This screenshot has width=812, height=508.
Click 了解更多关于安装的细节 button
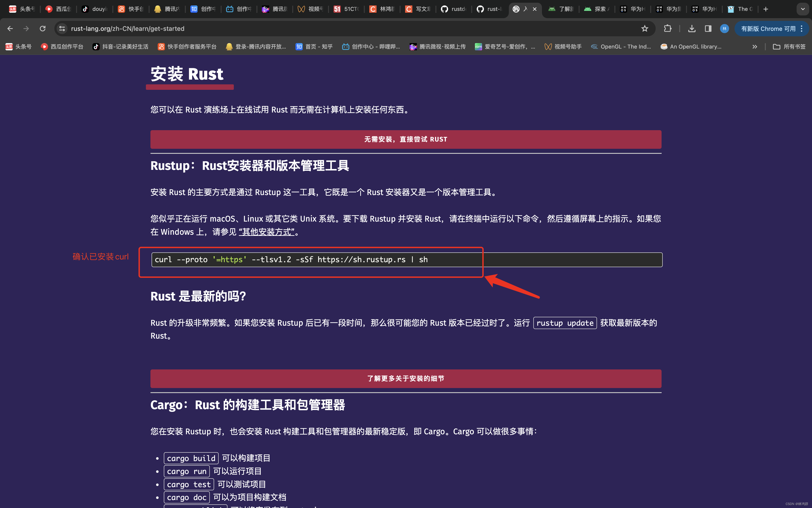pos(406,379)
